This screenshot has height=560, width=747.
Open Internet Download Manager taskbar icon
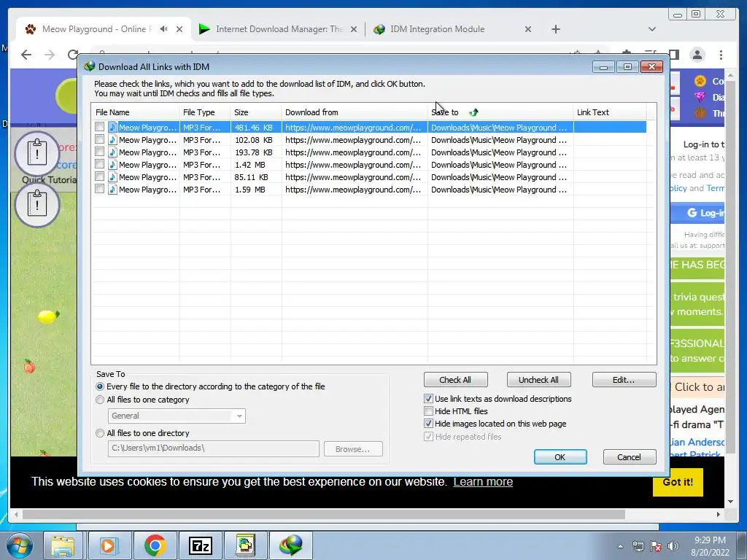click(x=291, y=545)
